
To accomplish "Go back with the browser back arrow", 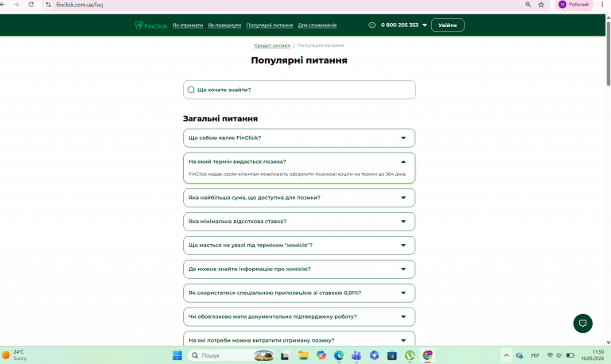I will 2,5.
